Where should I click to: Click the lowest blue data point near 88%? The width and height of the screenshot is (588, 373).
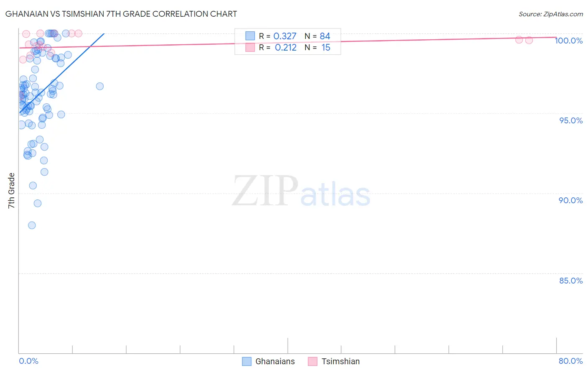point(32,225)
